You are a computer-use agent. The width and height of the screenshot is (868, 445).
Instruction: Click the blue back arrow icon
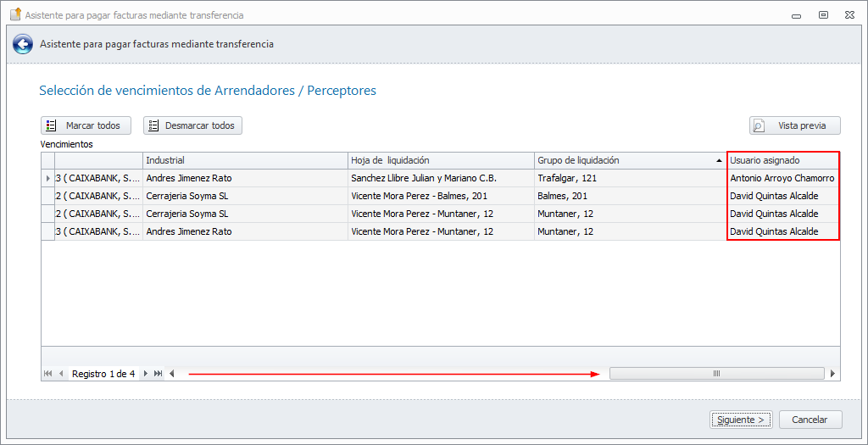coord(23,44)
